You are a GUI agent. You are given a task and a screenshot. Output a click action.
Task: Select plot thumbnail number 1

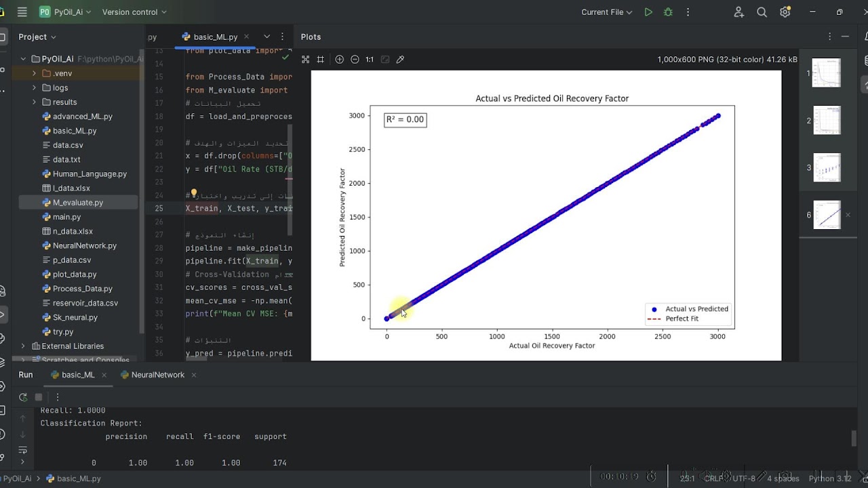coord(827,73)
